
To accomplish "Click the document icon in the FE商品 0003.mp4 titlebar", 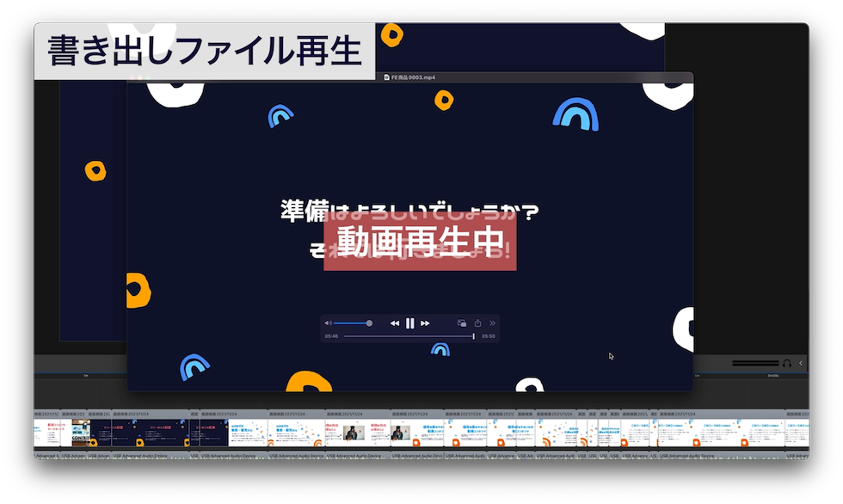I will pos(386,77).
